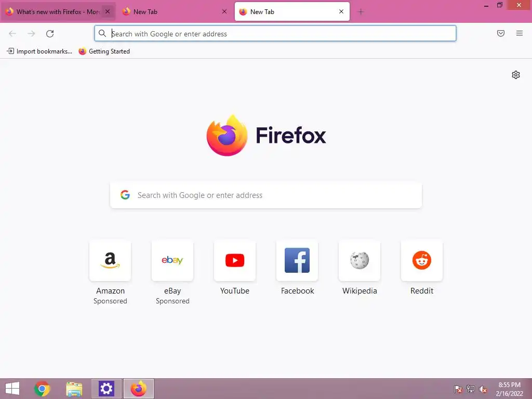Screen dimensions: 532x399
Task: Click the muted volume tray icon
Action: [483, 389]
